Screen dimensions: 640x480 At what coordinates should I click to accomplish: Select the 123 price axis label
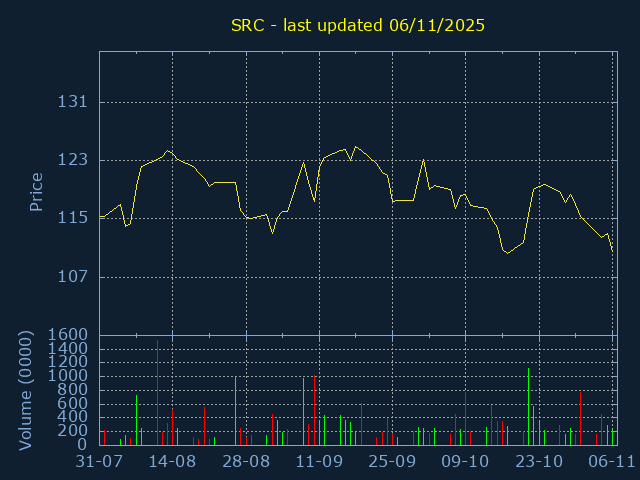pos(73,160)
